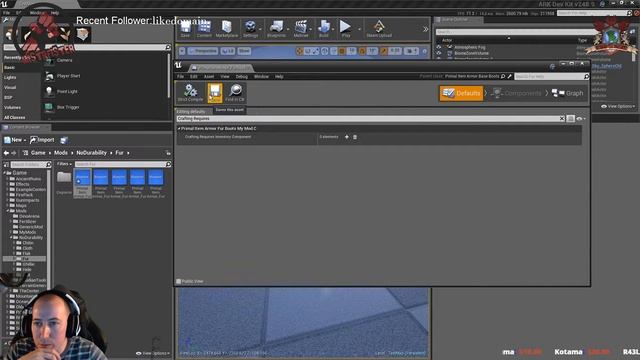Click Save in the main level toolbar
The image size is (640, 360).
185,29
